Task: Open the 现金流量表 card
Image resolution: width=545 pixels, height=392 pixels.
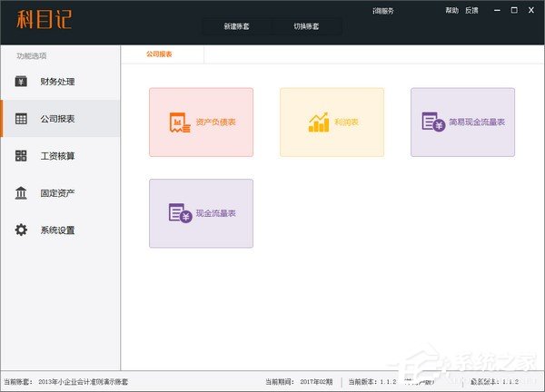Action: coord(202,213)
